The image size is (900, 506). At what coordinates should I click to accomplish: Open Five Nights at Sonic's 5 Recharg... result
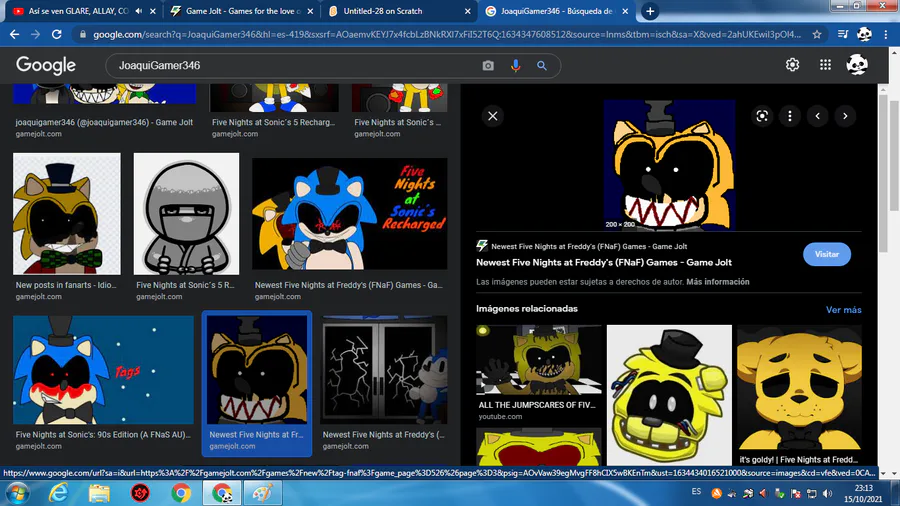pos(273,122)
